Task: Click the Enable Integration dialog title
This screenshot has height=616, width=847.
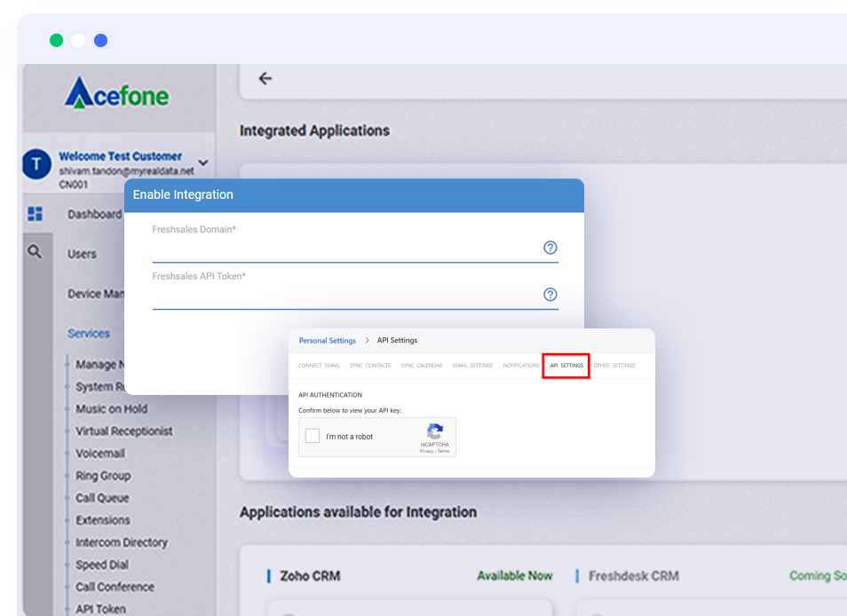Action: point(183,195)
